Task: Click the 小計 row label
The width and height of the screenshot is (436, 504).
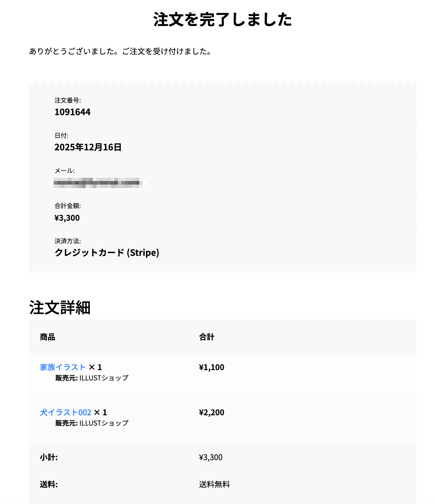Action: click(49, 457)
